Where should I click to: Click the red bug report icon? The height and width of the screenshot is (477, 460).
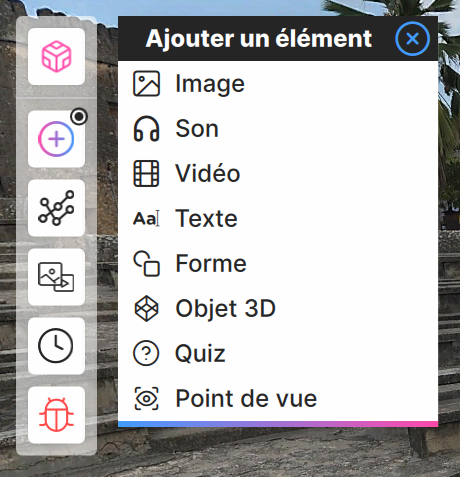[x=56, y=415]
